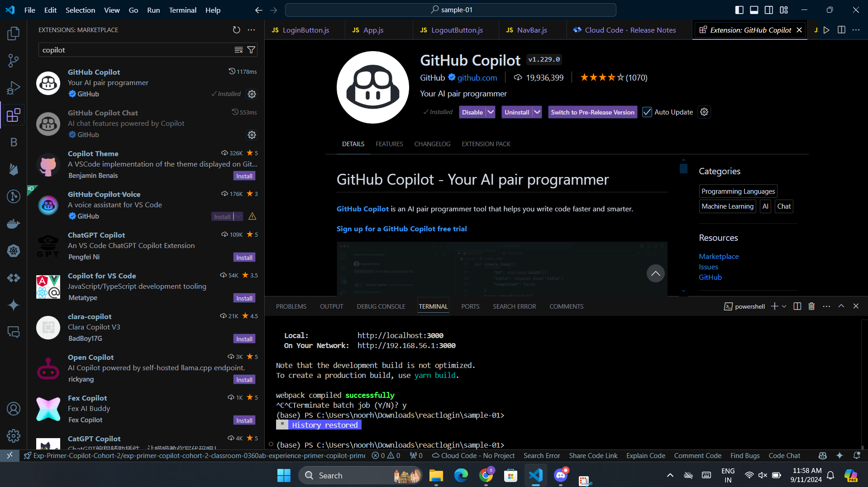Toggle the primary sidebar visibility
The image size is (868, 487).
pos(739,10)
